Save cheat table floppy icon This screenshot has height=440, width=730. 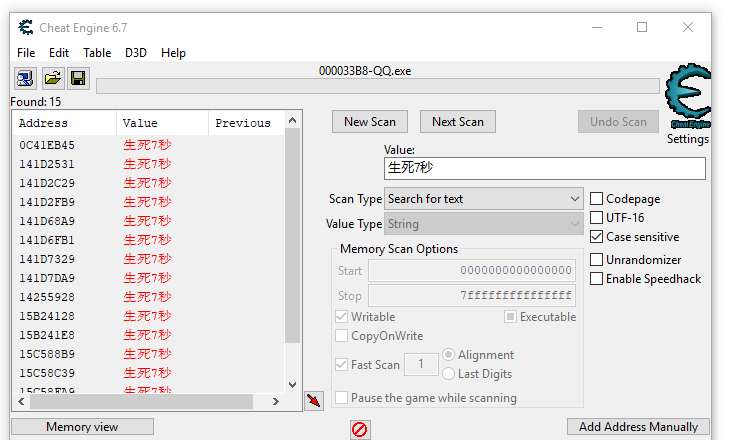point(78,78)
